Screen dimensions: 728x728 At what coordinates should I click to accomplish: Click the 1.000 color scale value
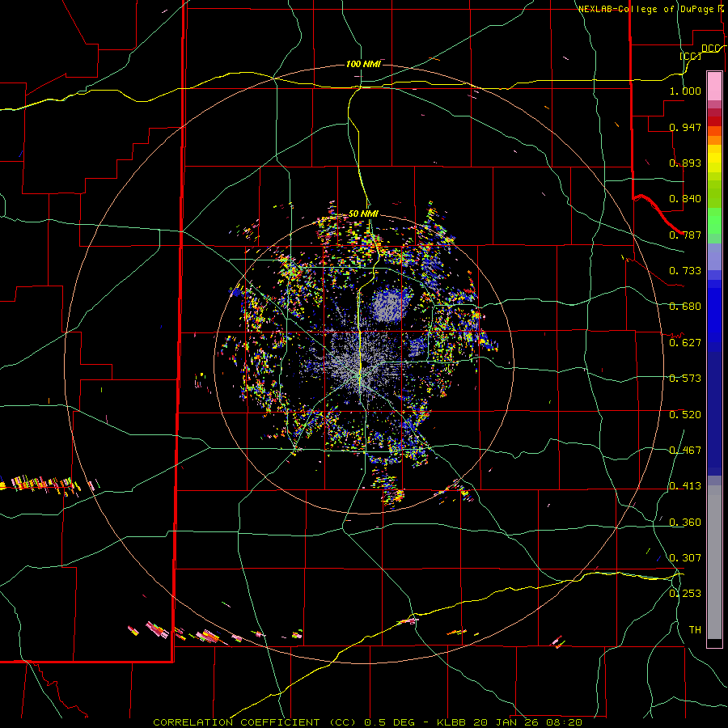[x=685, y=91]
